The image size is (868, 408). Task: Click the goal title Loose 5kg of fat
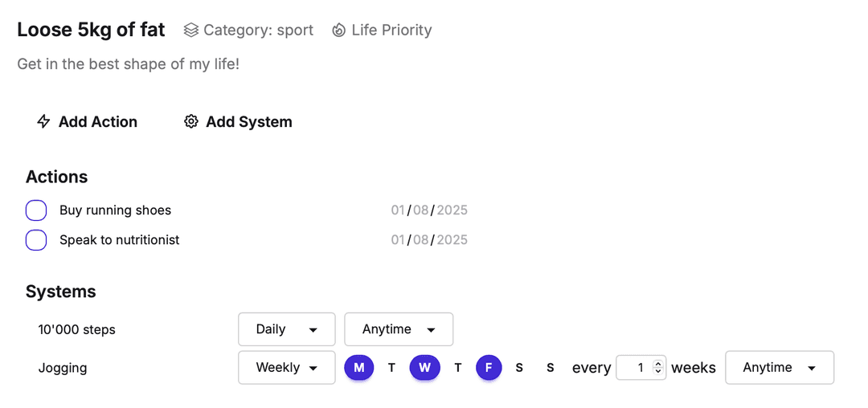point(91,31)
